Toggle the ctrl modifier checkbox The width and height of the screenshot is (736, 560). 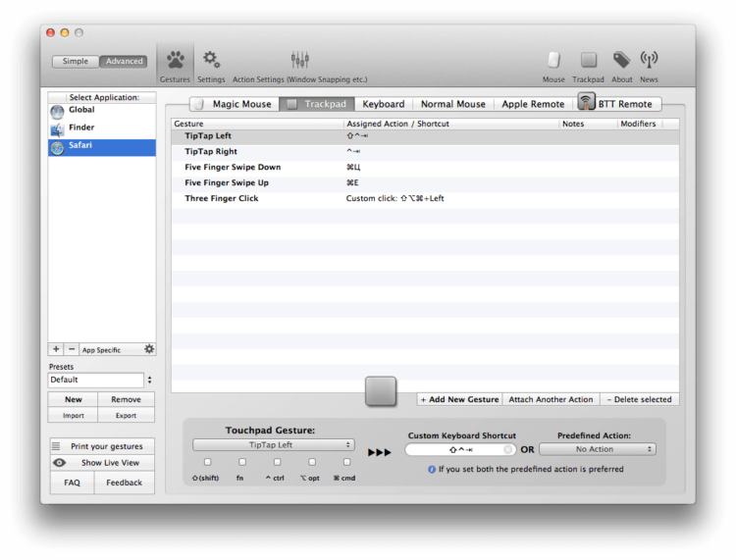pyautogui.click(x=278, y=462)
